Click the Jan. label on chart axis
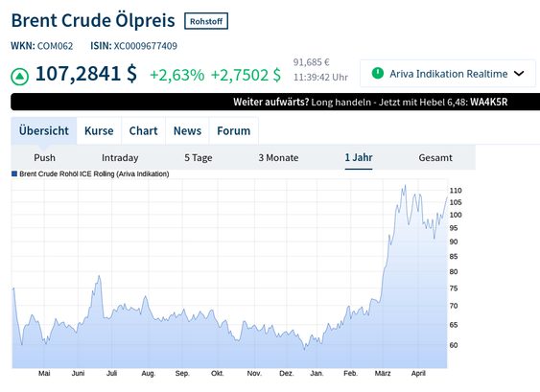The height and width of the screenshot is (392, 540). [x=317, y=373]
